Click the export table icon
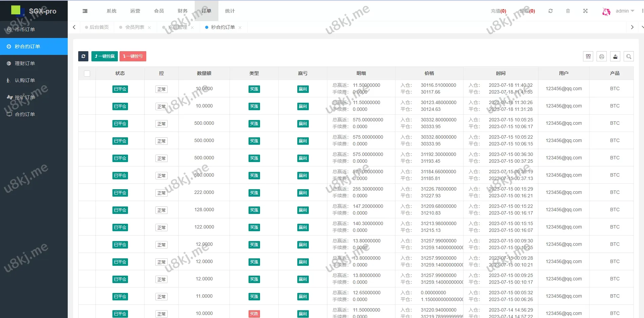The width and height of the screenshot is (644, 318). coord(615,57)
